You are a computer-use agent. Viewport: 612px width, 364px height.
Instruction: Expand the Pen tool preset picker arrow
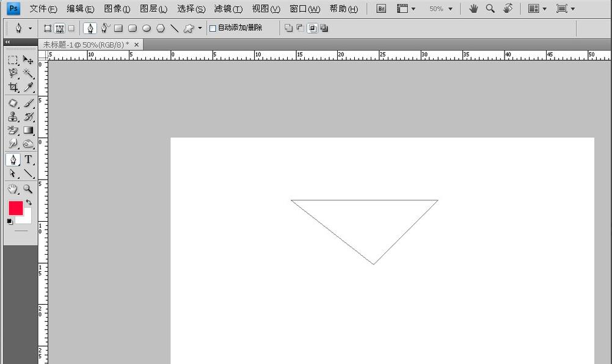coord(30,28)
